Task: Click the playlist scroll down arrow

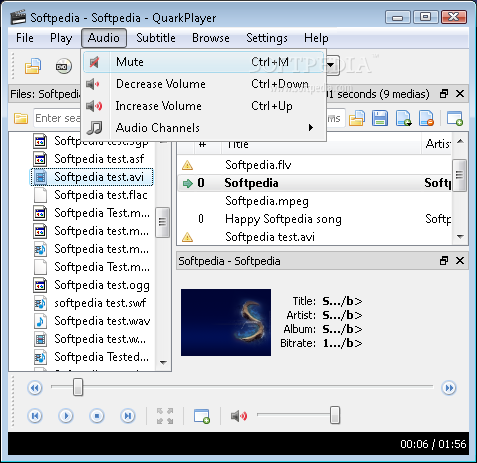Action: (x=460, y=237)
